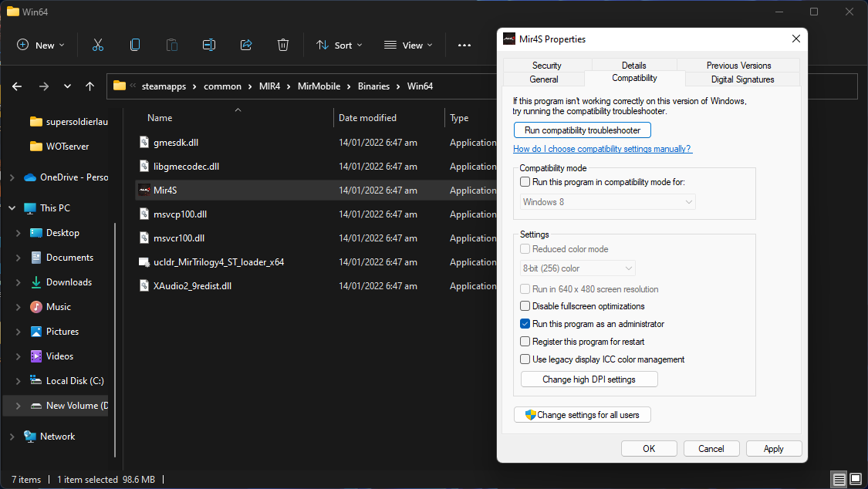Open the supersoldierlau folder

[x=76, y=122]
